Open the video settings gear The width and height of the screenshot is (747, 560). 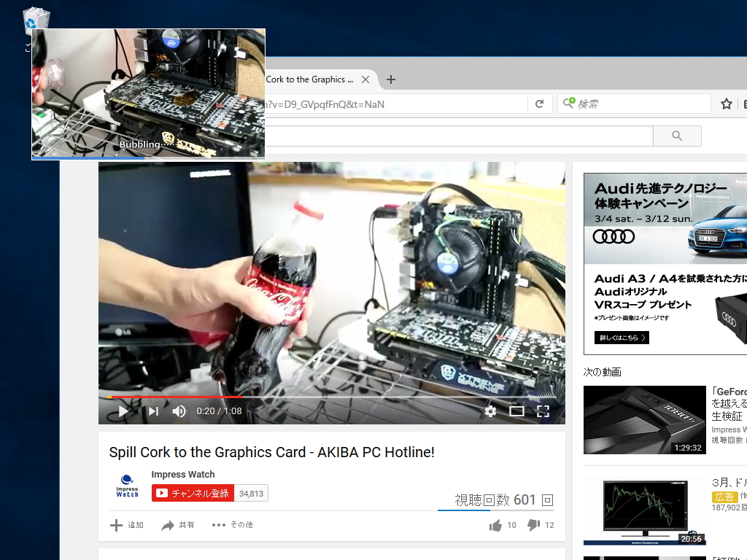tap(490, 411)
